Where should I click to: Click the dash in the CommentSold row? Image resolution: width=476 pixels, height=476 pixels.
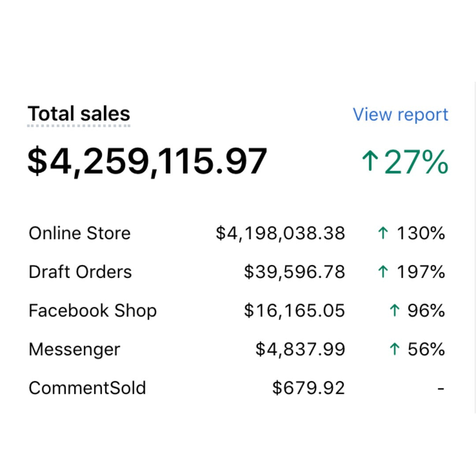pos(440,389)
